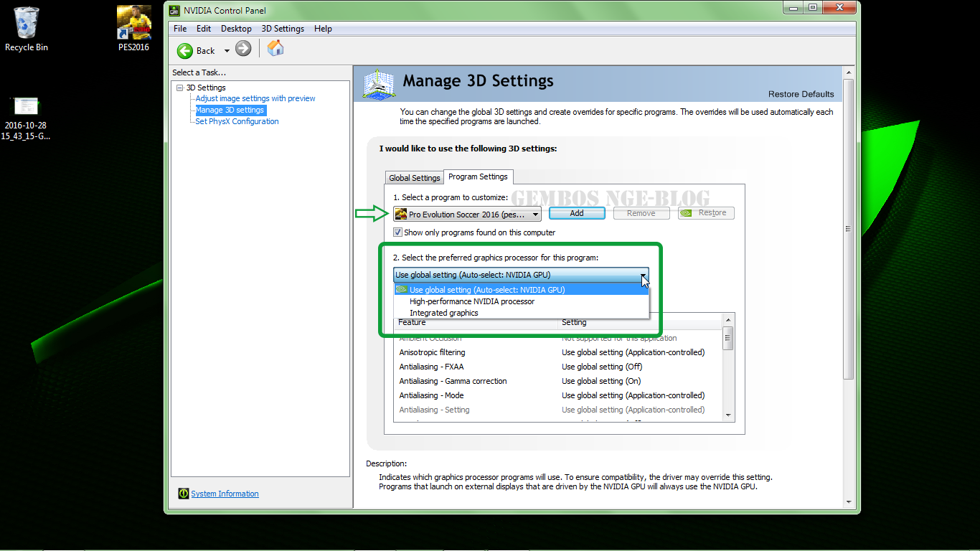Image resolution: width=980 pixels, height=551 pixels.
Task: Click the main panel scroll up arrow
Action: click(848, 72)
